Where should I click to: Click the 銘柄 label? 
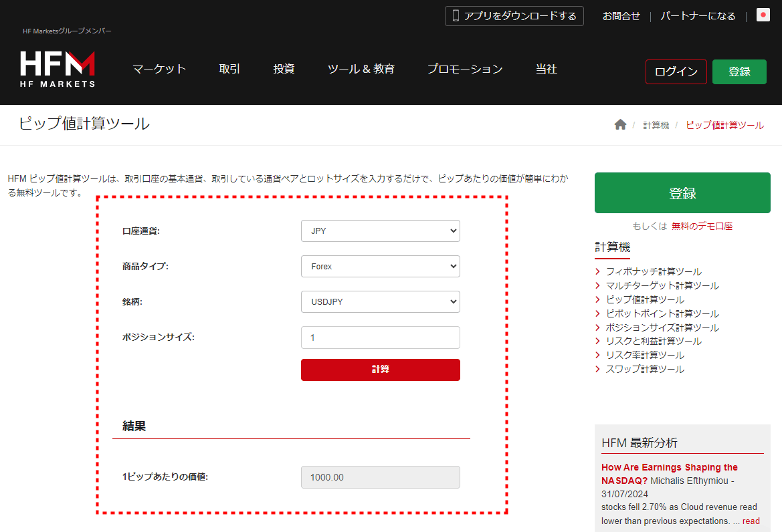[132, 302]
